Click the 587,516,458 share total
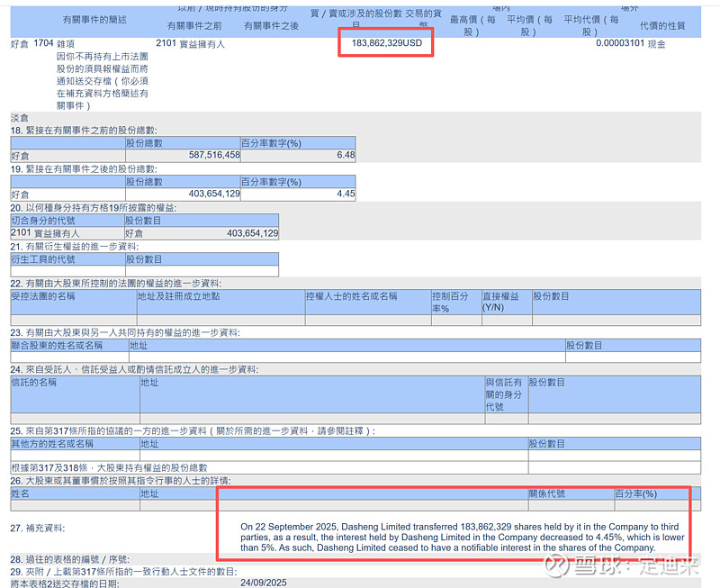Image resolution: width=720 pixels, height=588 pixels. click(x=214, y=155)
